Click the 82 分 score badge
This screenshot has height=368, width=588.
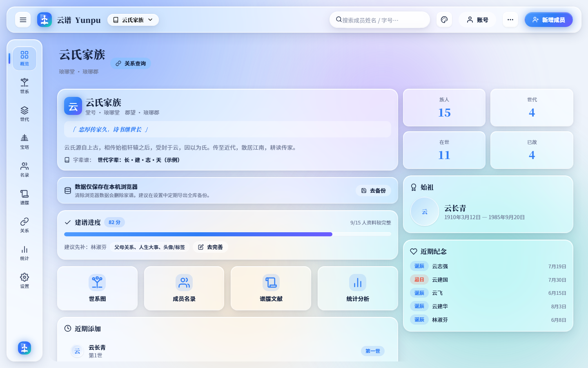pyautogui.click(x=114, y=222)
